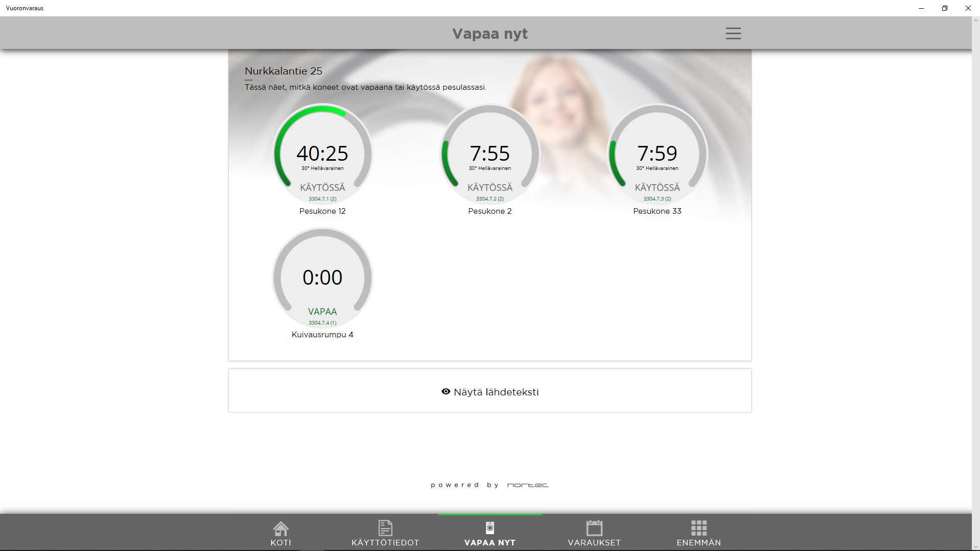The width and height of the screenshot is (980, 551).
Task: Click the VAPAA status on the dryer
Action: pos(323,311)
